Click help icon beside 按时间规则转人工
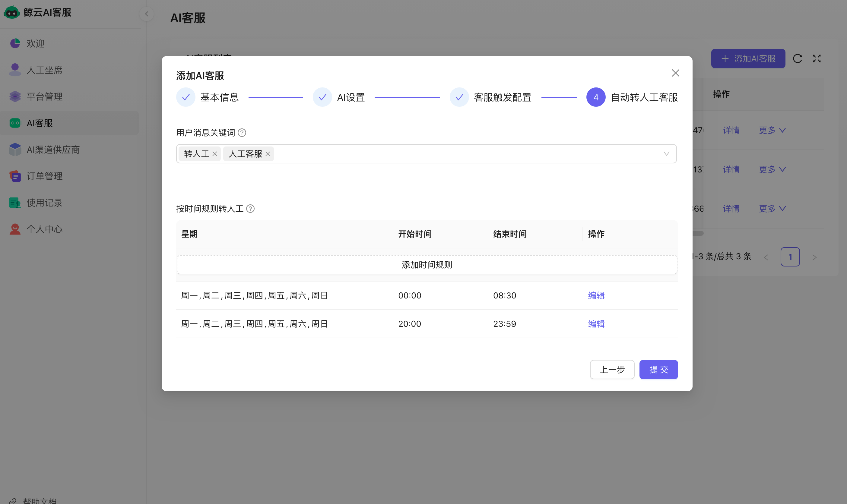Screen dimensions: 847x504 (250, 209)
